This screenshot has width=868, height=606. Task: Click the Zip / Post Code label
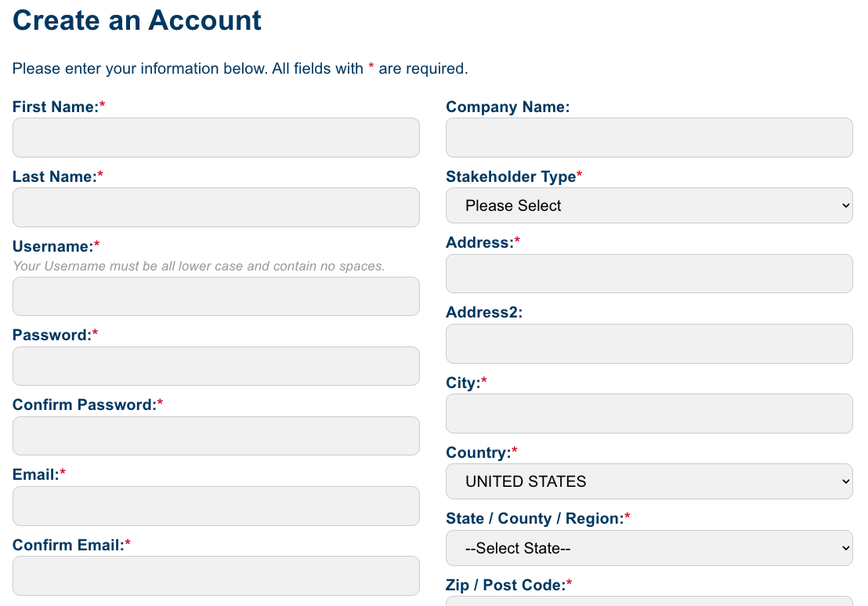[x=505, y=585]
